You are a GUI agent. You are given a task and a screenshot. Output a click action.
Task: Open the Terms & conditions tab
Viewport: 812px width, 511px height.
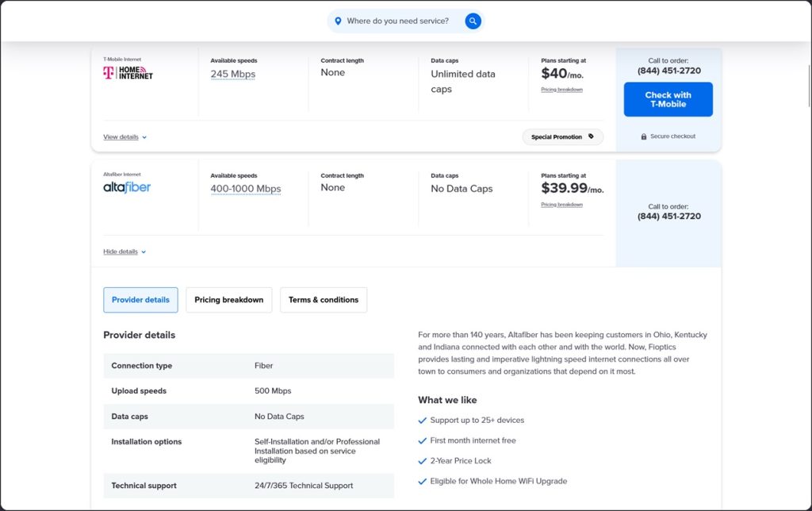tap(324, 300)
